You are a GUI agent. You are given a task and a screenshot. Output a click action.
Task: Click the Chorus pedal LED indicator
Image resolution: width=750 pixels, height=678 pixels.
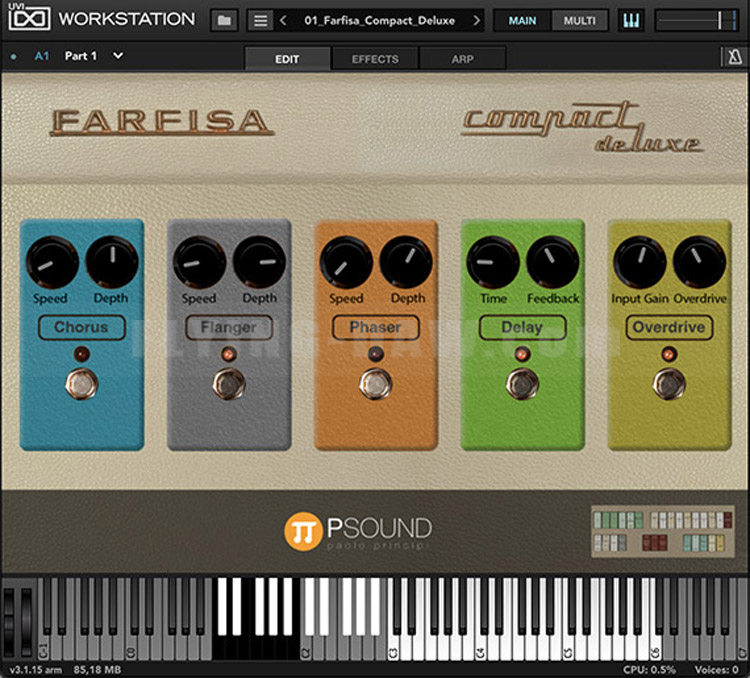(82, 355)
